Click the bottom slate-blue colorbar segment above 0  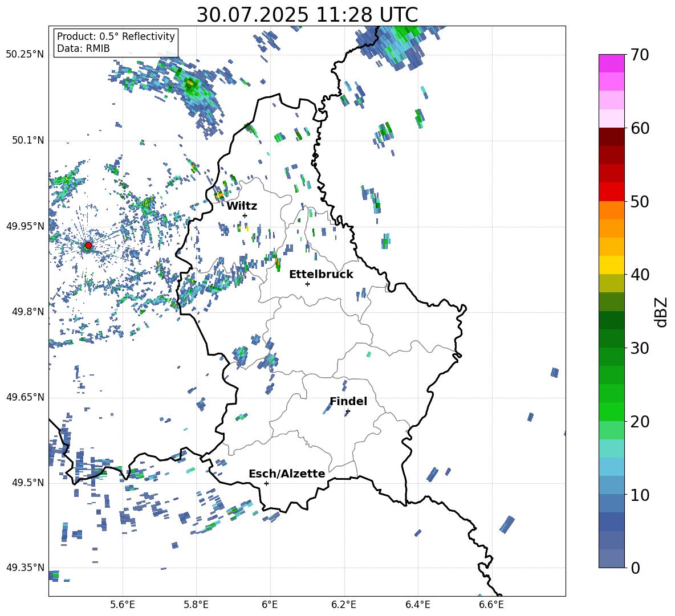tap(611, 558)
